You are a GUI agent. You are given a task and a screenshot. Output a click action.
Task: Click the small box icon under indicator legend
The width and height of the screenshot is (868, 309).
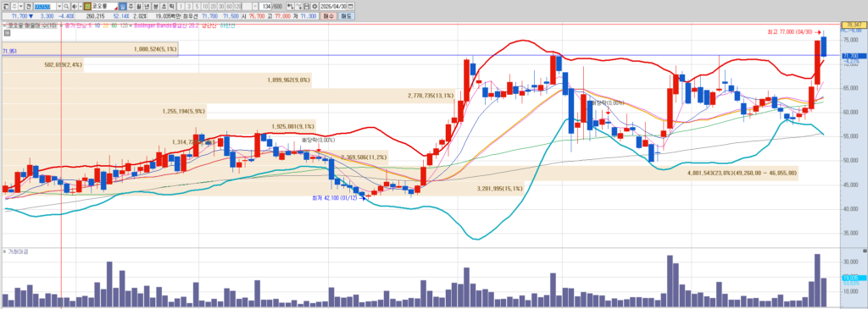click(x=6, y=32)
